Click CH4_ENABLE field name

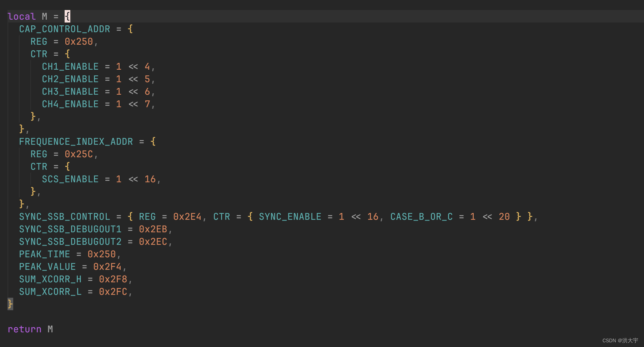[70, 104]
